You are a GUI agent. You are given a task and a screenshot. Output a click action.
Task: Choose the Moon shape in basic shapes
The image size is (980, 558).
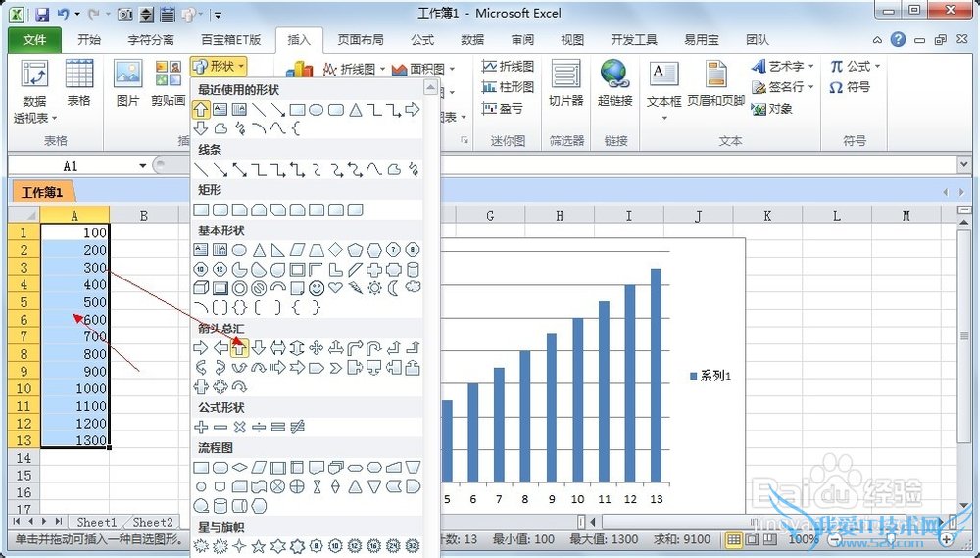point(393,288)
